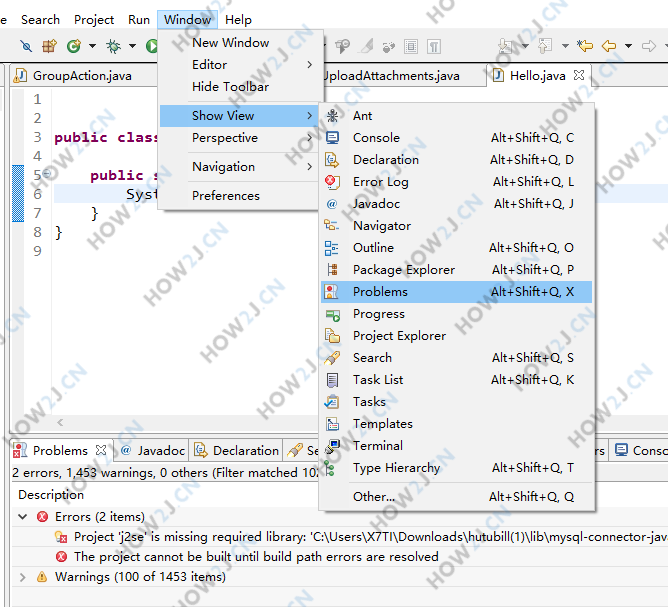Click the green New Java Class icon
Image resolution: width=668 pixels, height=607 pixels.
point(74,46)
